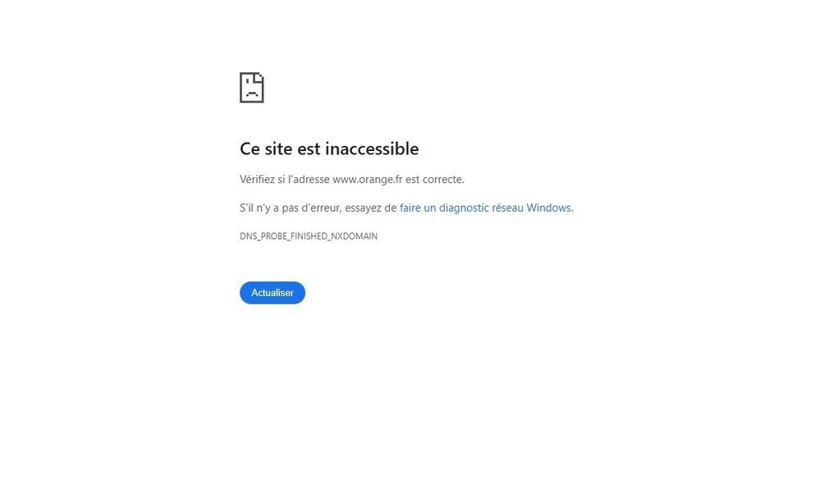Click the est correcte text

(x=434, y=179)
